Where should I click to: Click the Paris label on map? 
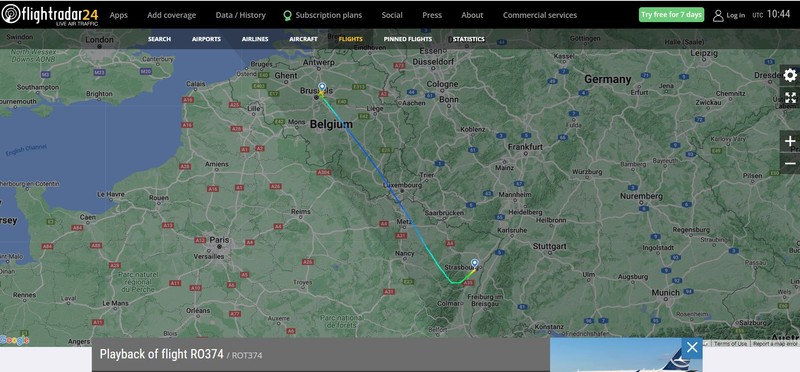point(219,240)
